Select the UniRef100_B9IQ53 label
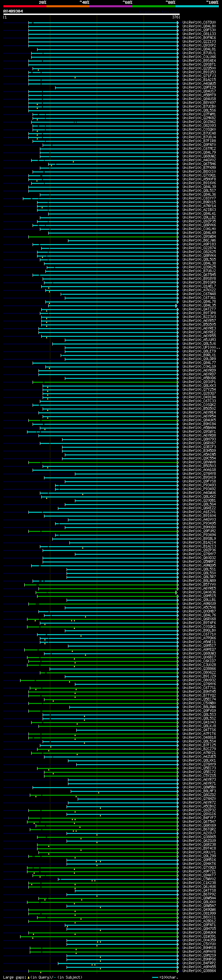Image resolution: width=222 pixels, height=980 pixels. [199, 72]
